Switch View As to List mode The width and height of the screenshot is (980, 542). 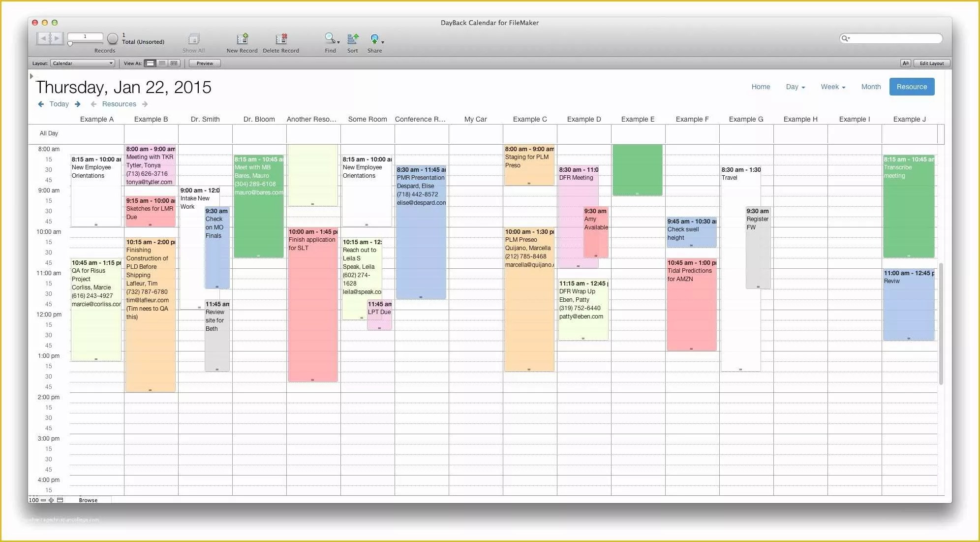[162, 63]
